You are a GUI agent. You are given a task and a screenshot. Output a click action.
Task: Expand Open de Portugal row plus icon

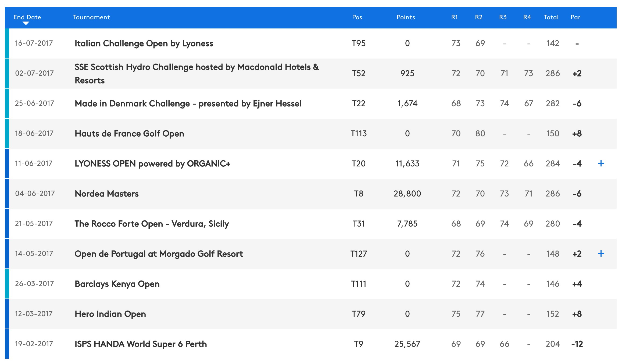pos(601,253)
